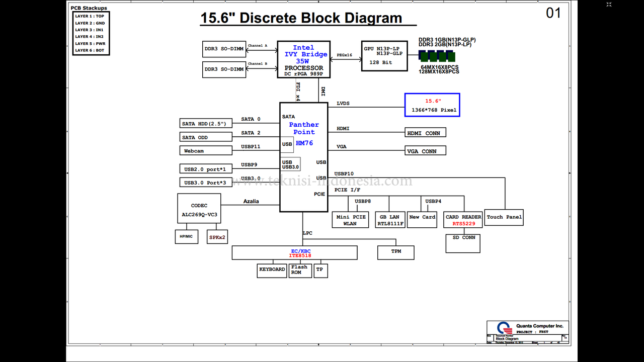Image resolution: width=644 pixels, height=362 pixels.
Task: Click the 'USBP11' label
Action: (251, 146)
